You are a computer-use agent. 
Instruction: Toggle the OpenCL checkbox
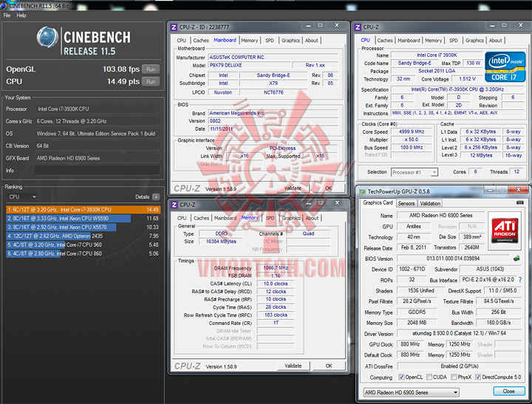[x=401, y=377]
